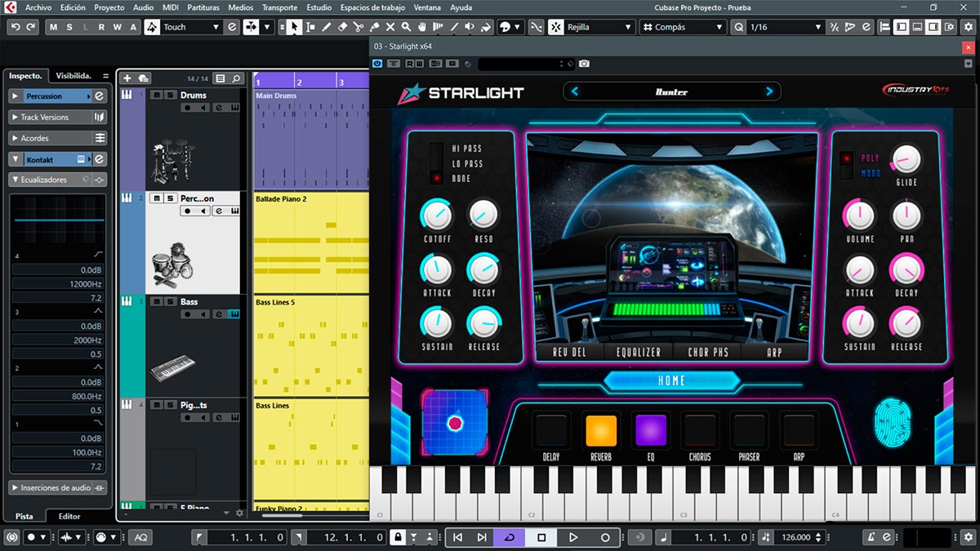980x551 pixels.
Task: Select the Mute X tool
Action: (x=390, y=27)
